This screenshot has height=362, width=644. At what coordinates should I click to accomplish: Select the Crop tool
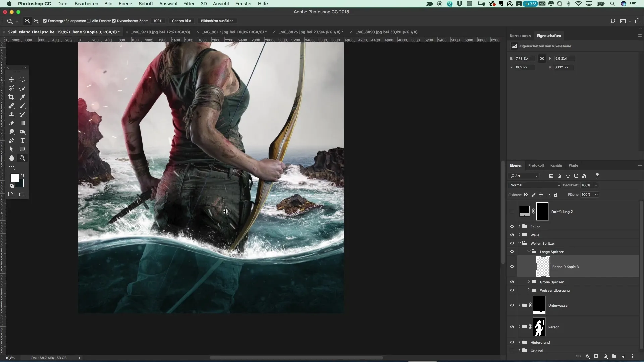click(11, 97)
